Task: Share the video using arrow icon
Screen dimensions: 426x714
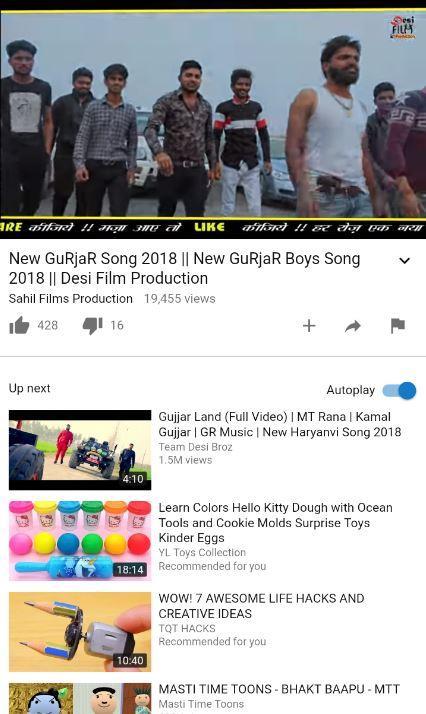Action: [x=353, y=326]
